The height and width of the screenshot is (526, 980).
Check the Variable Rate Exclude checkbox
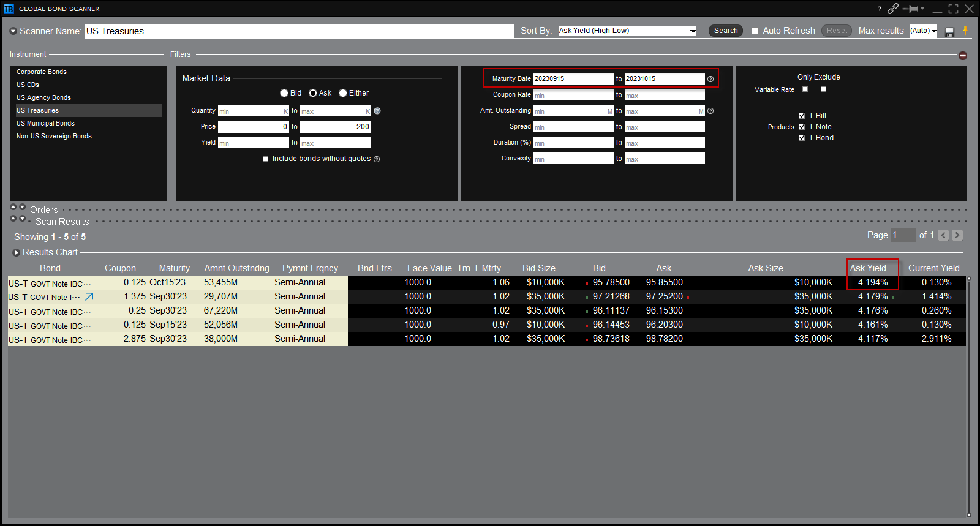pos(824,89)
